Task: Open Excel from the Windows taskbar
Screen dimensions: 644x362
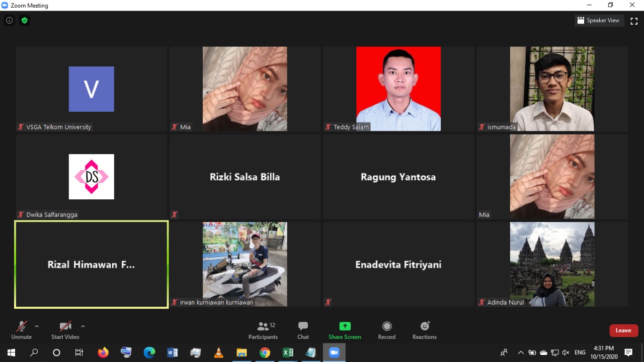Action: pyautogui.click(x=288, y=352)
